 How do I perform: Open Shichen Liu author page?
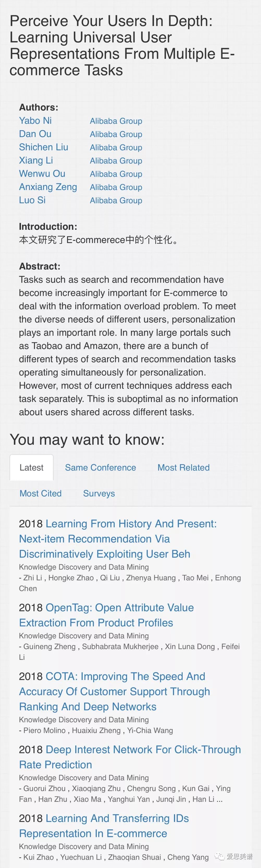[x=43, y=147]
